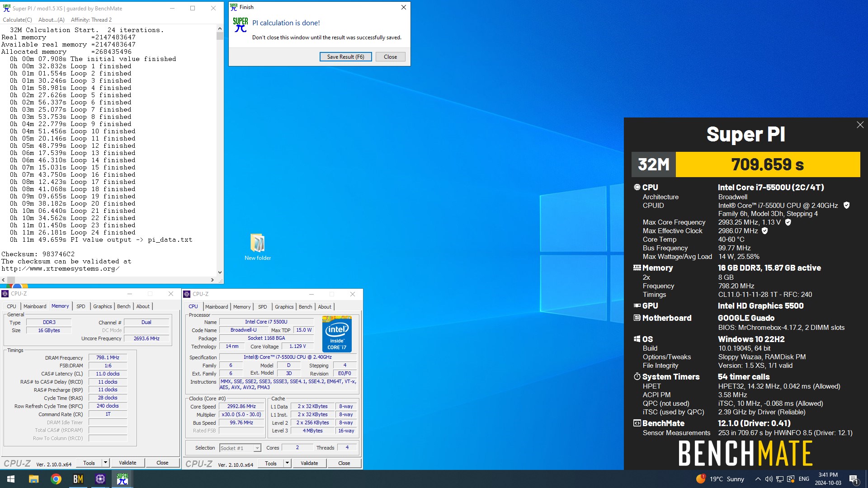The width and height of the screenshot is (868, 488).
Task: Close the Finish dialog window
Action: tap(404, 7)
